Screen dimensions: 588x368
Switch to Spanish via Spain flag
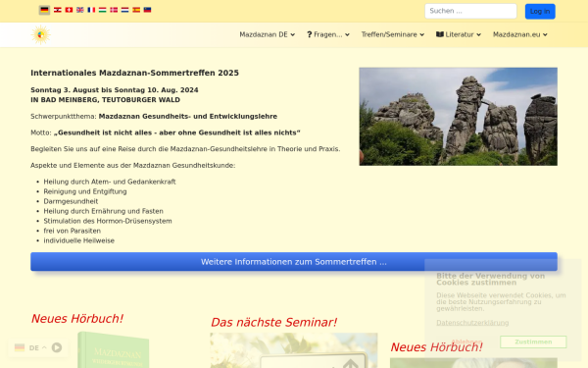(x=136, y=10)
